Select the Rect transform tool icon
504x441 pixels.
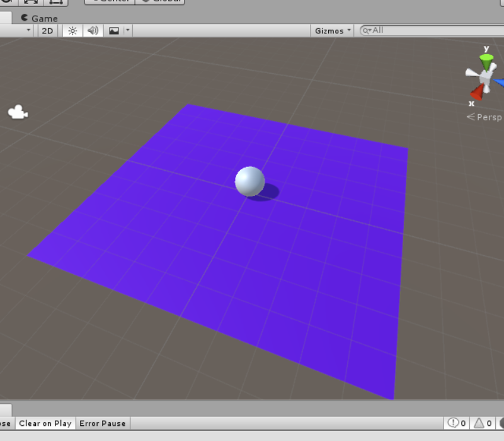pos(56,3)
